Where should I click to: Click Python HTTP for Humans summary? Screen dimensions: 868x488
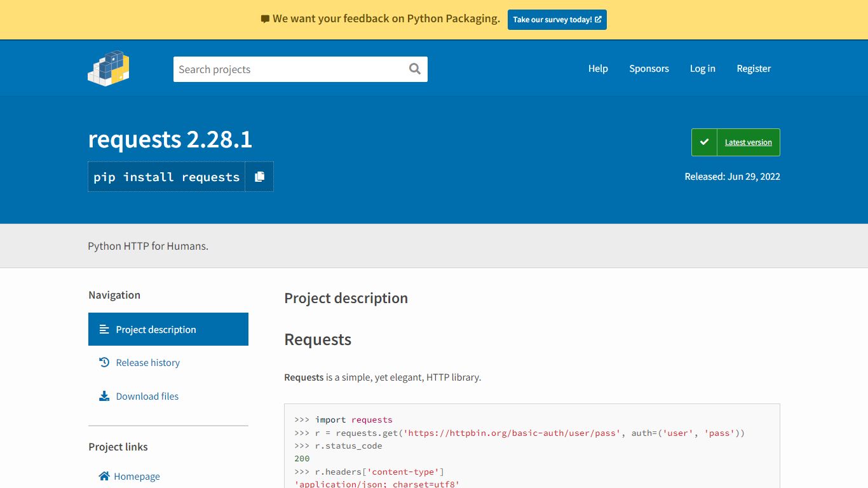pos(148,246)
